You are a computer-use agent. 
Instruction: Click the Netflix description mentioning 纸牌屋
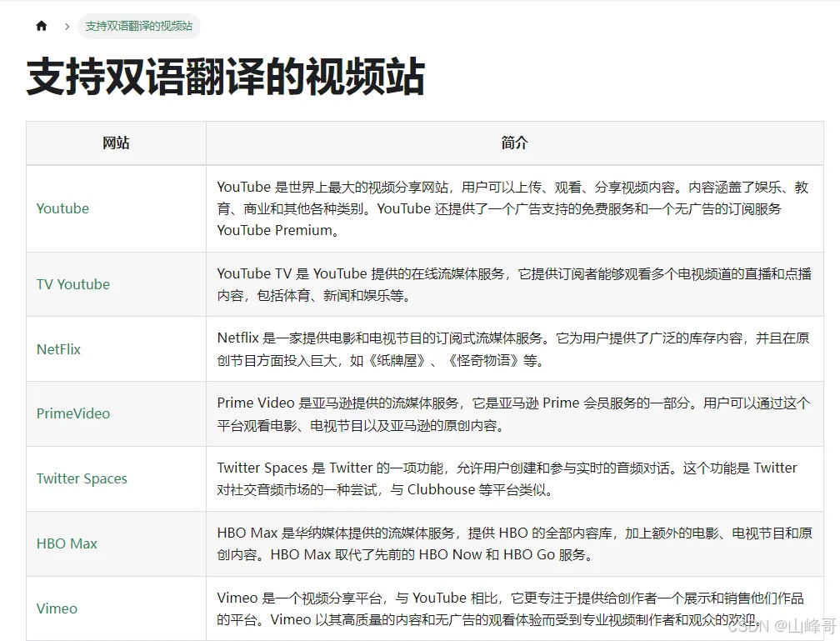[x=513, y=349]
